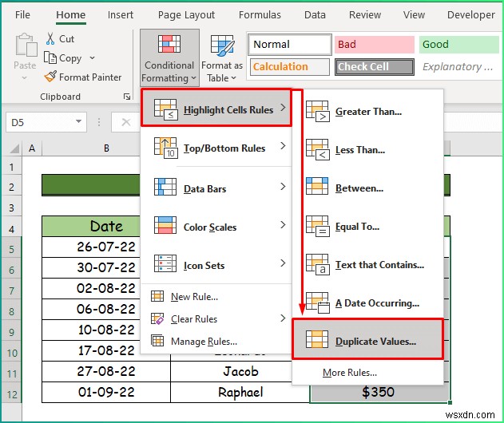The image size is (504, 423).
Task: Open the Data tab
Action: (x=315, y=15)
